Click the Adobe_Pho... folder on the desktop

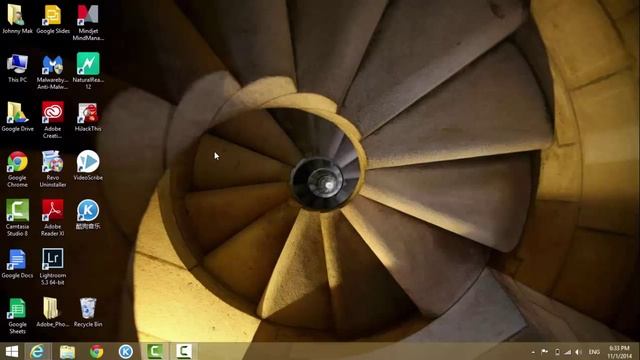[x=53, y=312]
